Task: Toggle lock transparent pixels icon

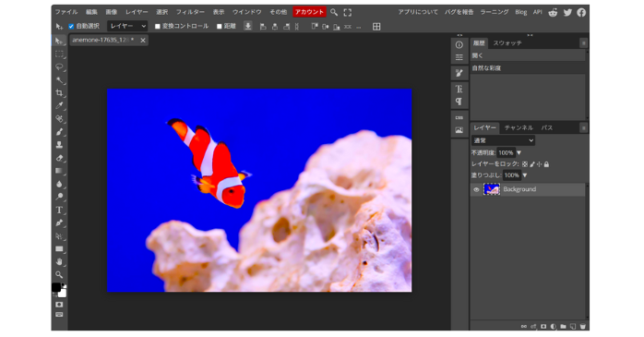Action: click(525, 164)
